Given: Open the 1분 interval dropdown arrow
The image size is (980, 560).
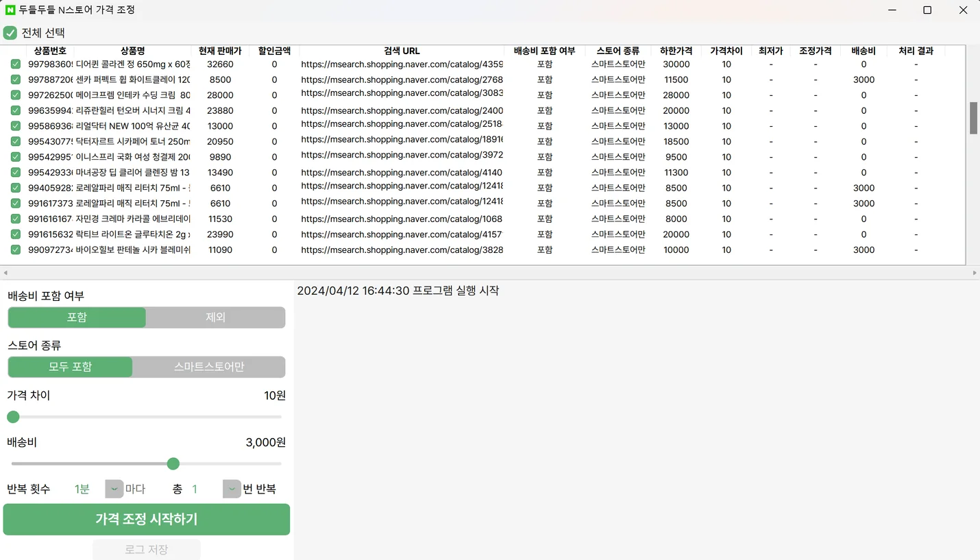Looking at the screenshot, I should [x=114, y=489].
